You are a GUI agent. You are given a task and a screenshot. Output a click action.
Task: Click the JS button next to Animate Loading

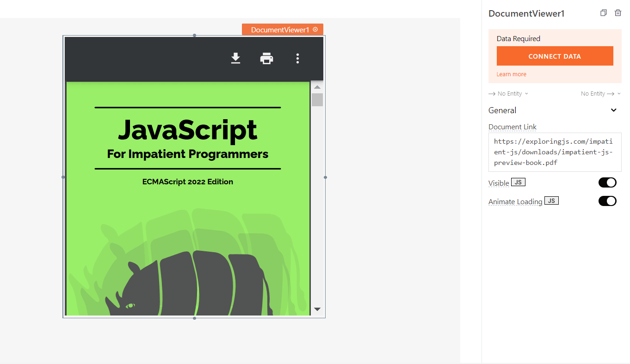point(551,201)
